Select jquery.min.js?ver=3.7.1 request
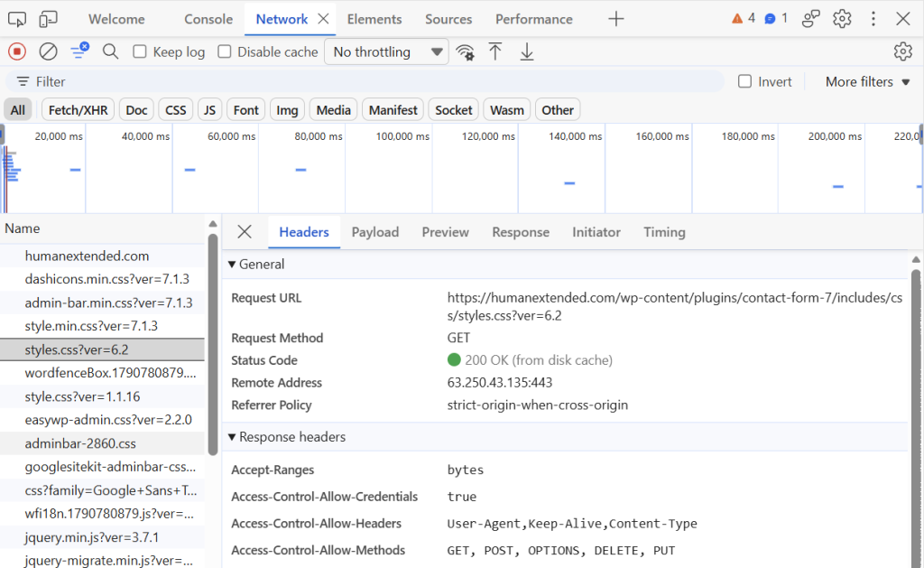 [x=103, y=537]
